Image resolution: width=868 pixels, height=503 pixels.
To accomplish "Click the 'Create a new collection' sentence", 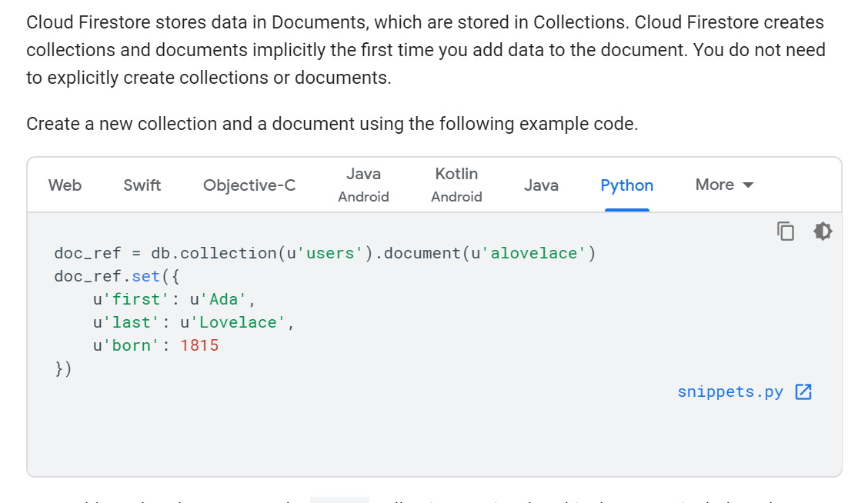I will point(332,124).
